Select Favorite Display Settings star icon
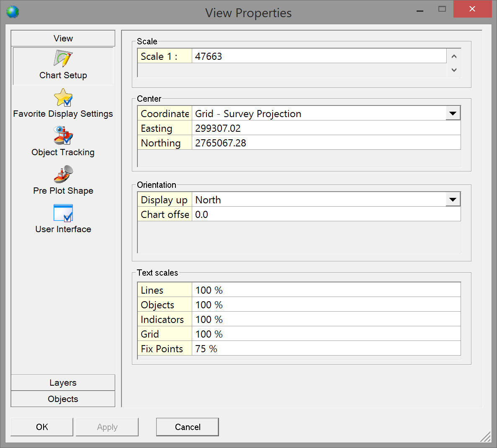This screenshot has height=448, width=497. tap(63, 98)
